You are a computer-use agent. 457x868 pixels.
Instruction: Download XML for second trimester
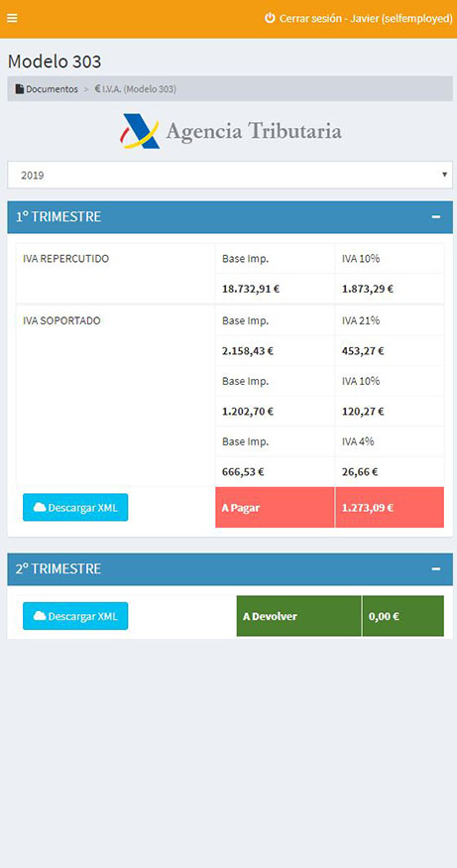click(x=75, y=616)
